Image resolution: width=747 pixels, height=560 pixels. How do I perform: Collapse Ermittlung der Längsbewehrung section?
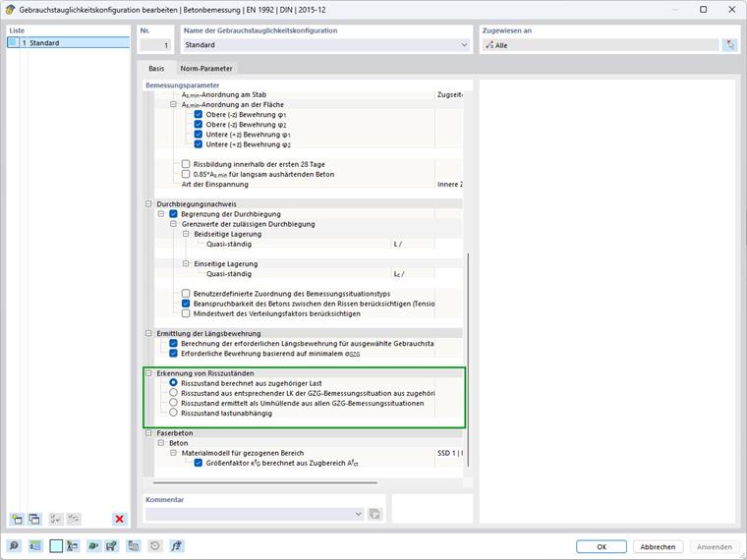148,333
